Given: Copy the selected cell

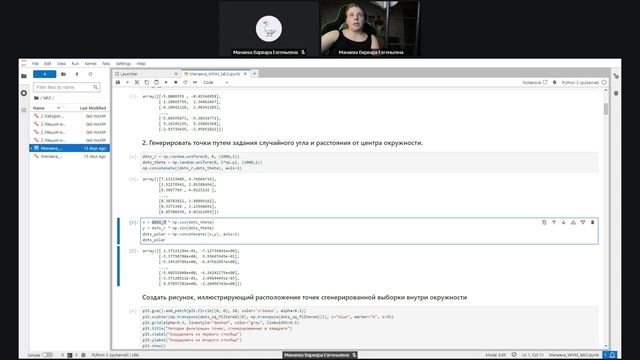Looking at the screenshot, I should click(147, 82).
